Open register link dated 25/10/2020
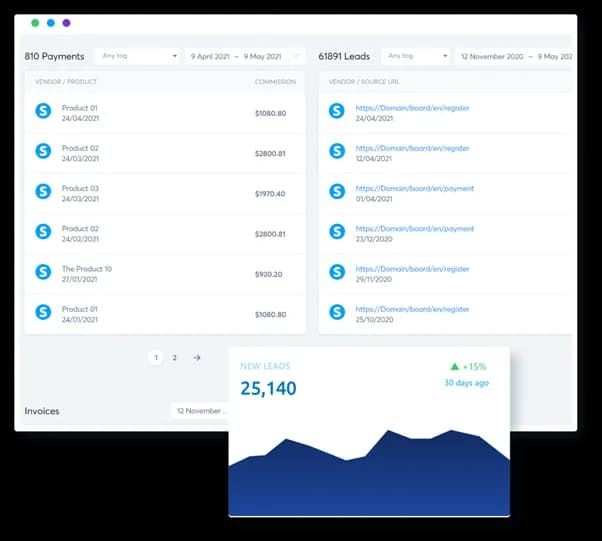Screen dimensions: 602x541 pos(412,309)
